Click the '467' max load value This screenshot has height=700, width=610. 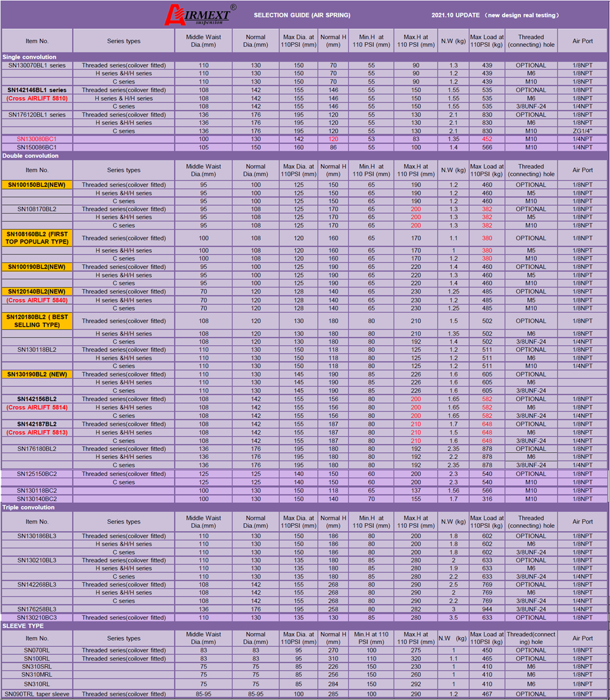487,694
